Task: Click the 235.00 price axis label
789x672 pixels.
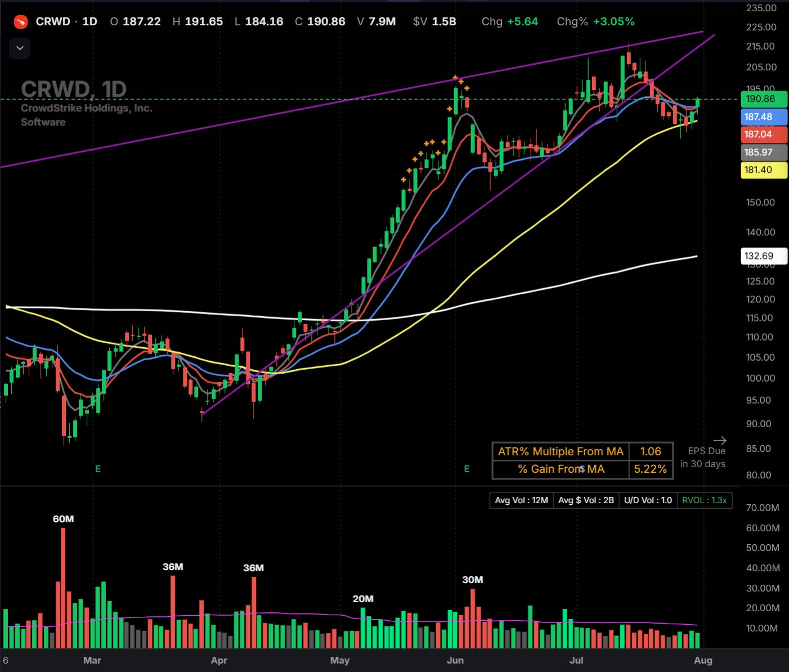Action: tap(761, 8)
